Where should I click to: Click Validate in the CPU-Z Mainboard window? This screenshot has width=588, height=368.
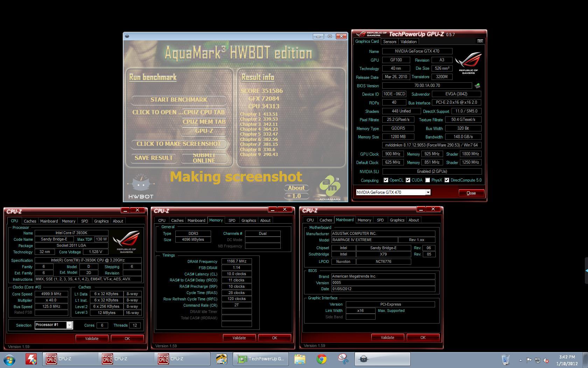click(387, 338)
